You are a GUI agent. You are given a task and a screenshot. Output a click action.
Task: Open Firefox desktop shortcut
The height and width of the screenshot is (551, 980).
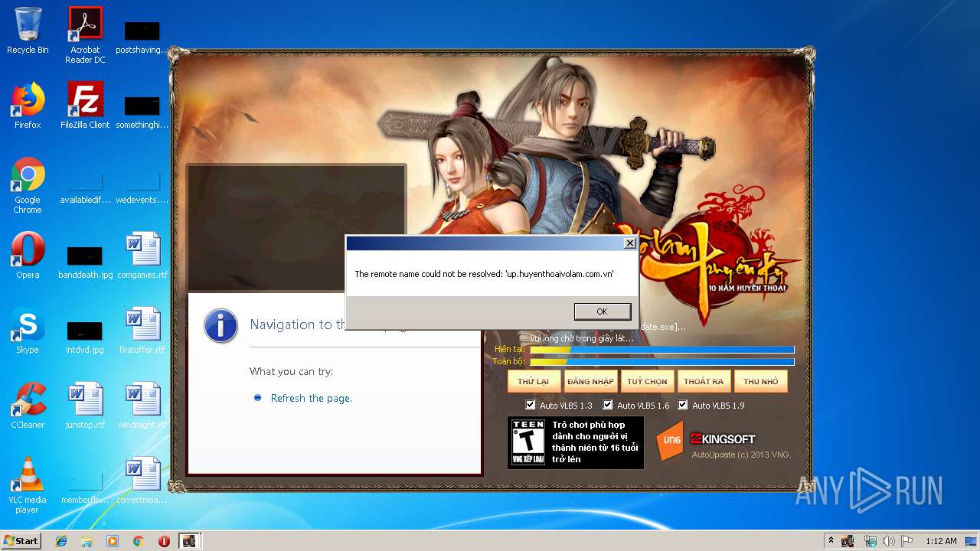pyautogui.click(x=28, y=106)
